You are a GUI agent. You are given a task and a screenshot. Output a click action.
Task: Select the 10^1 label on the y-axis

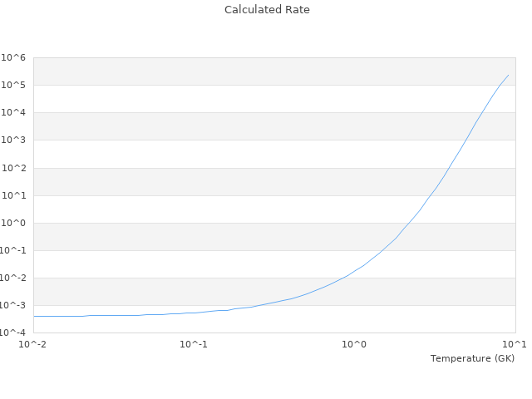coord(14,195)
